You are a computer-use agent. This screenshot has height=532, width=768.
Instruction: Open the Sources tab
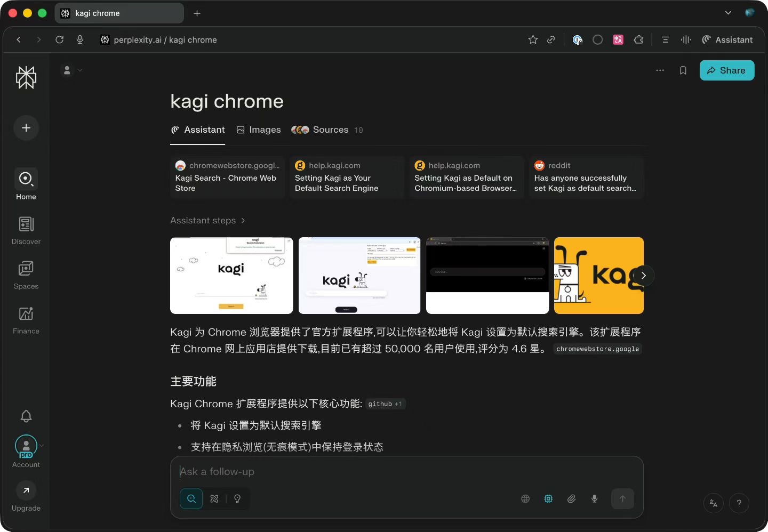pos(327,130)
